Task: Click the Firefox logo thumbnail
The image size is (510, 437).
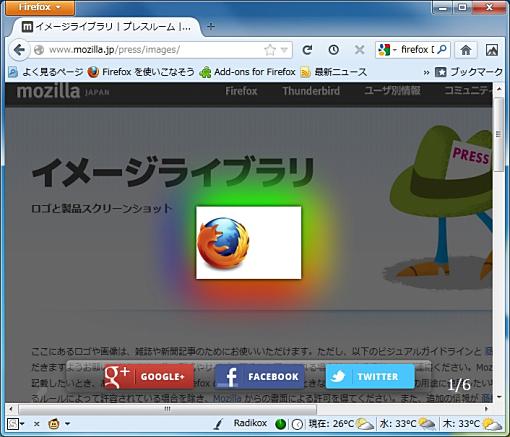Action: click(x=249, y=243)
